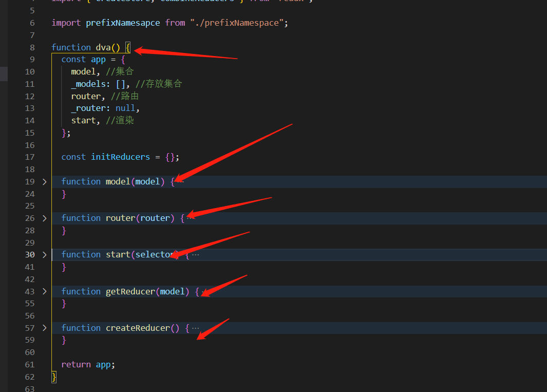Click the comment //渲染

[x=120, y=121]
